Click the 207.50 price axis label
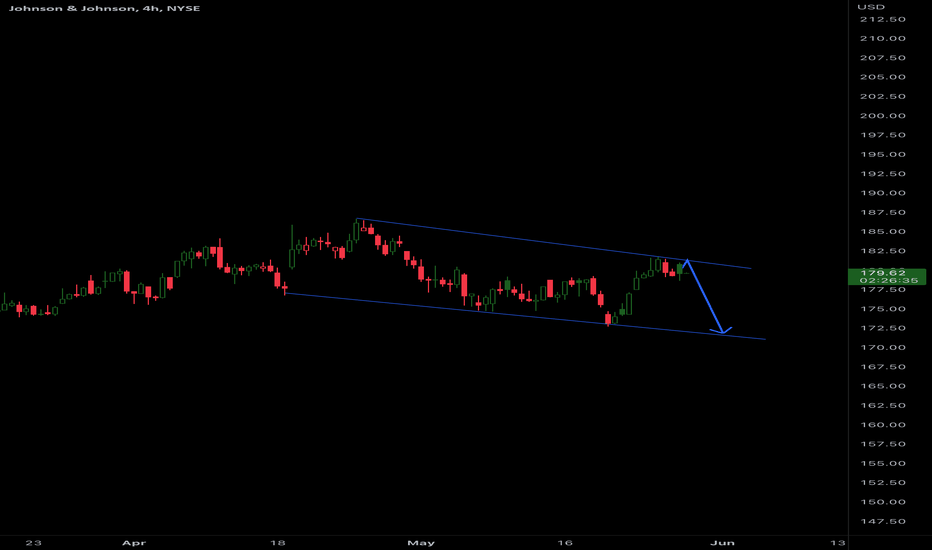Viewport: 932px width, 550px height. (883, 58)
